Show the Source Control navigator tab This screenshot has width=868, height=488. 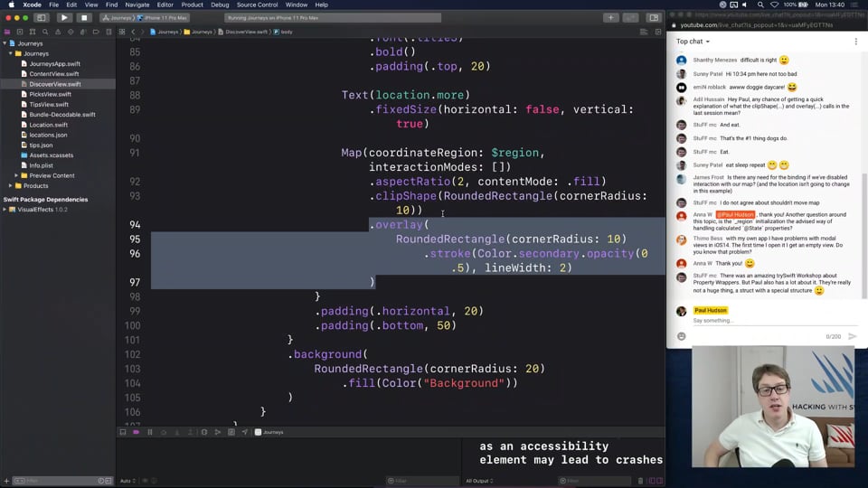[x=20, y=33]
